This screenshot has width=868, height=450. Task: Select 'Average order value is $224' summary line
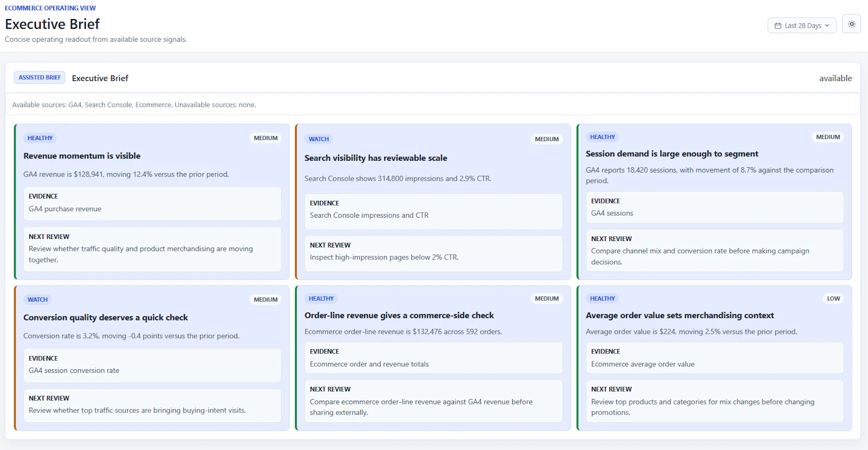coord(692,332)
